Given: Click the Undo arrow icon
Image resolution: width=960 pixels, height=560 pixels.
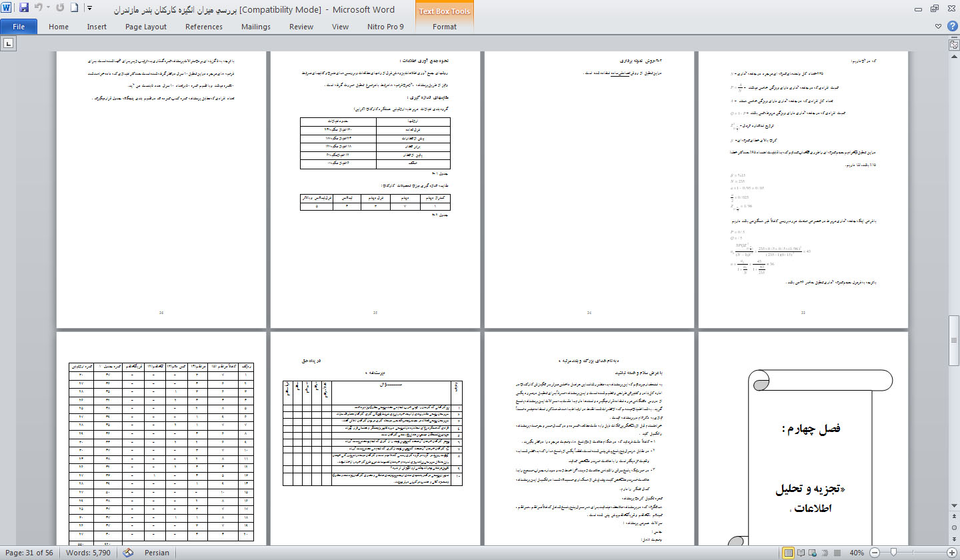Looking at the screenshot, I should pyautogui.click(x=39, y=9).
